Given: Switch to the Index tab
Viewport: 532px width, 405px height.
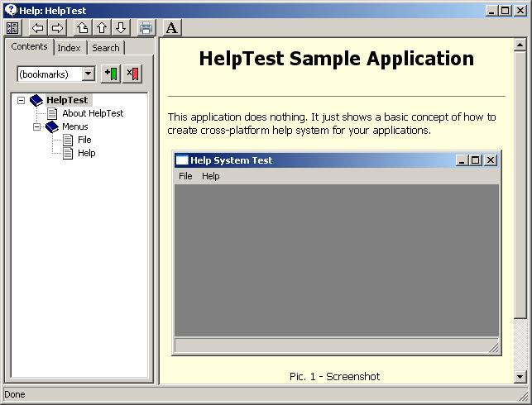Looking at the screenshot, I should 69,48.
